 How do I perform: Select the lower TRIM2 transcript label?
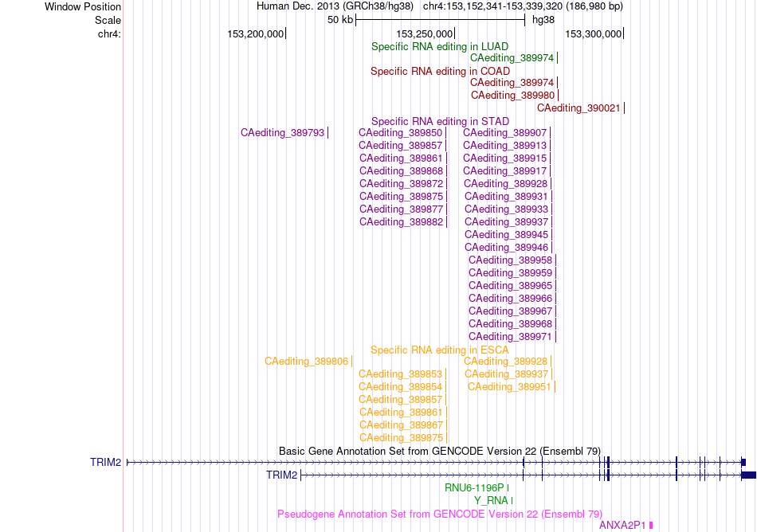(x=281, y=475)
